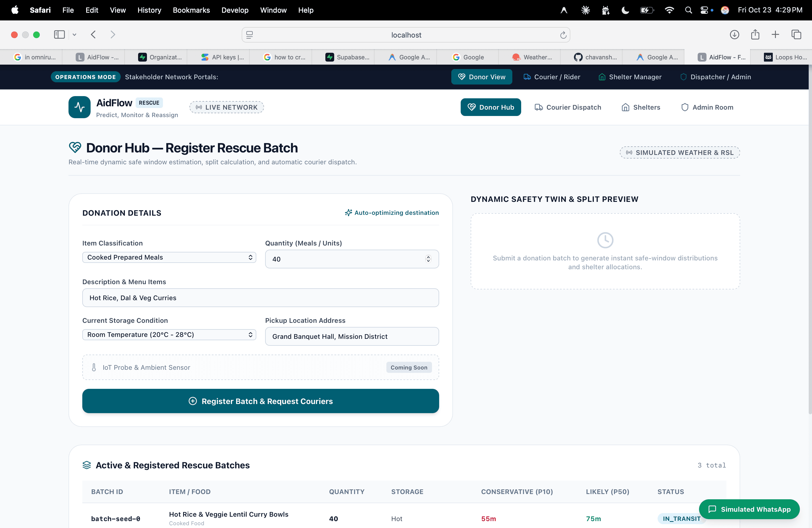Open the Current Storage Condition dropdown
Image resolution: width=812 pixels, height=528 pixels.
coord(169,335)
